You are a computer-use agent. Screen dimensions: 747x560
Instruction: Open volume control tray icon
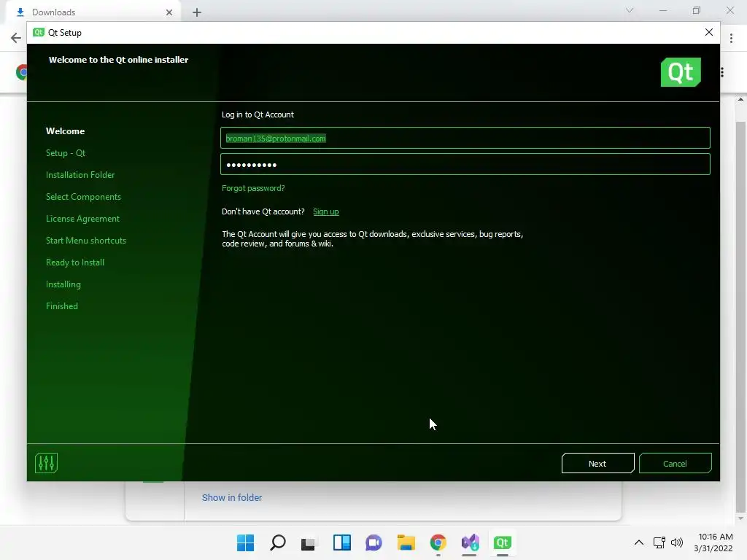676,542
